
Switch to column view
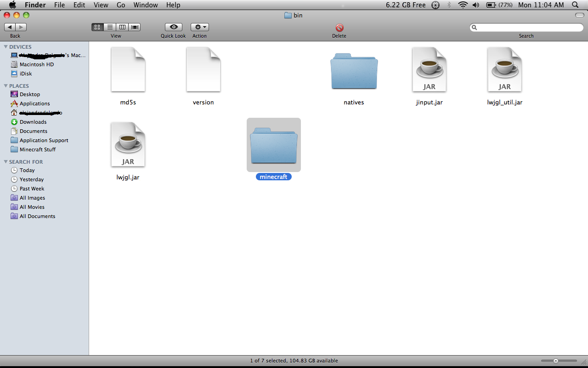pyautogui.click(x=122, y=27)
